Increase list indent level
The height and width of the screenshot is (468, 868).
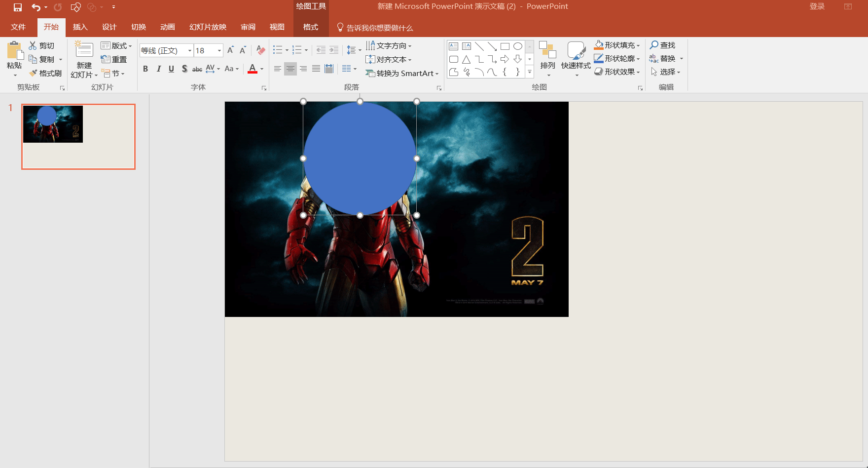(x=334, y=50)
